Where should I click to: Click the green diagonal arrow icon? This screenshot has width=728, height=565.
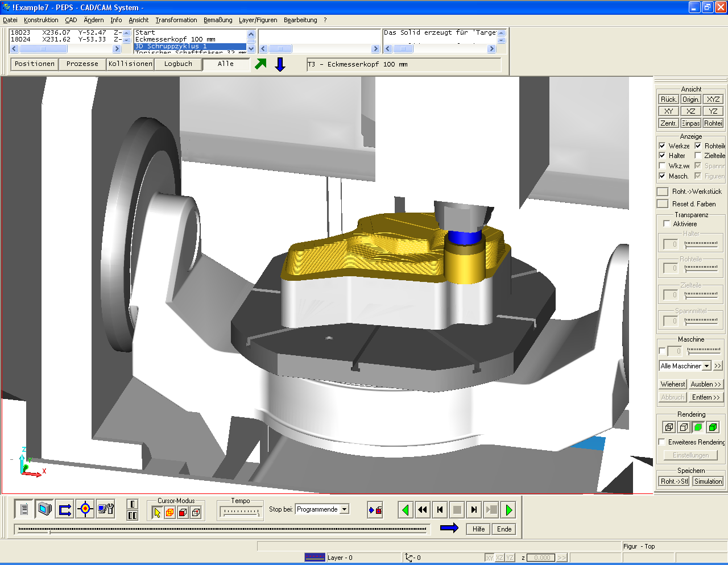click(x=260, y=64)
